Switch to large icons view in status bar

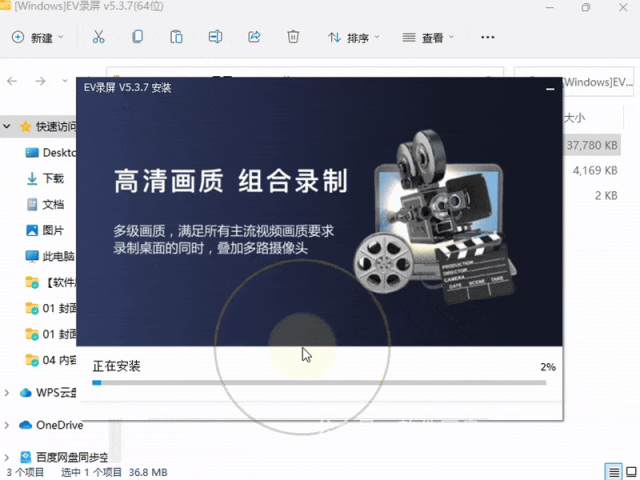click(x=631, y=472)
